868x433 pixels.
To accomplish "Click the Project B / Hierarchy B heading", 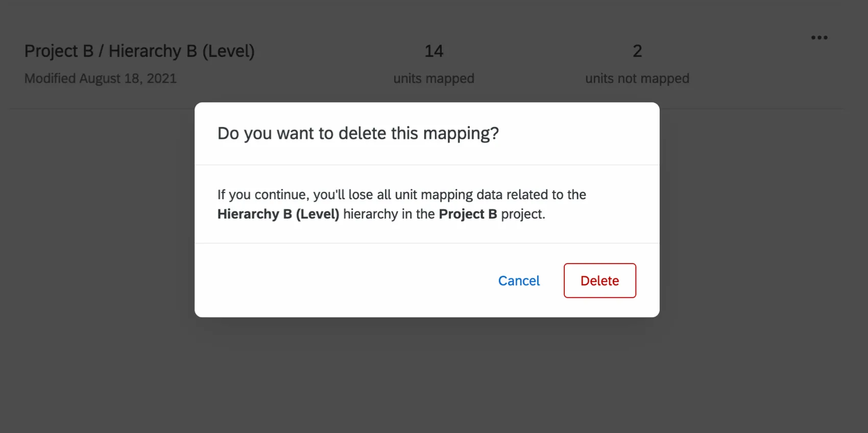I will (x=139, y=51).
